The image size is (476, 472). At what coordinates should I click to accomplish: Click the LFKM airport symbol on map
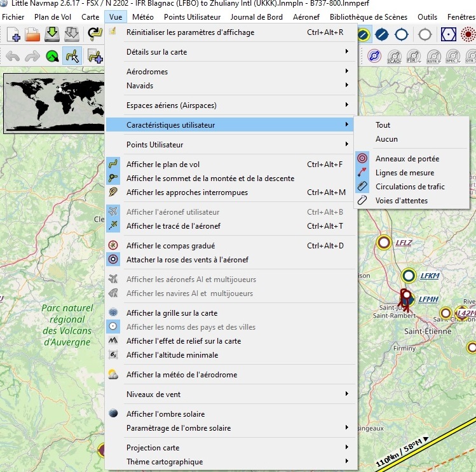pyautogui.click(x=409, y=276)
